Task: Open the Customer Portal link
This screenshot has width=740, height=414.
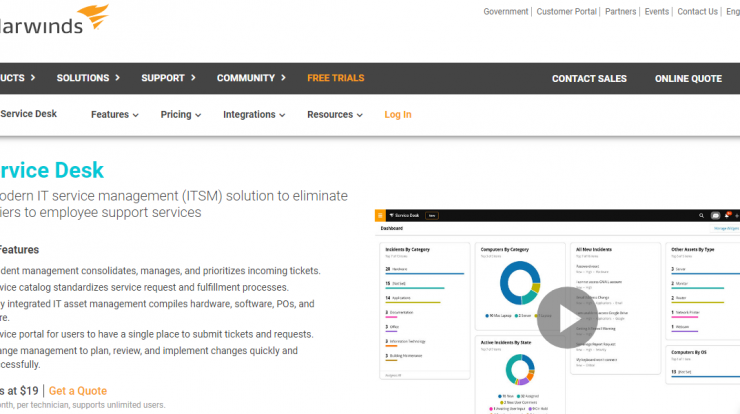Action: coord(566,12)
